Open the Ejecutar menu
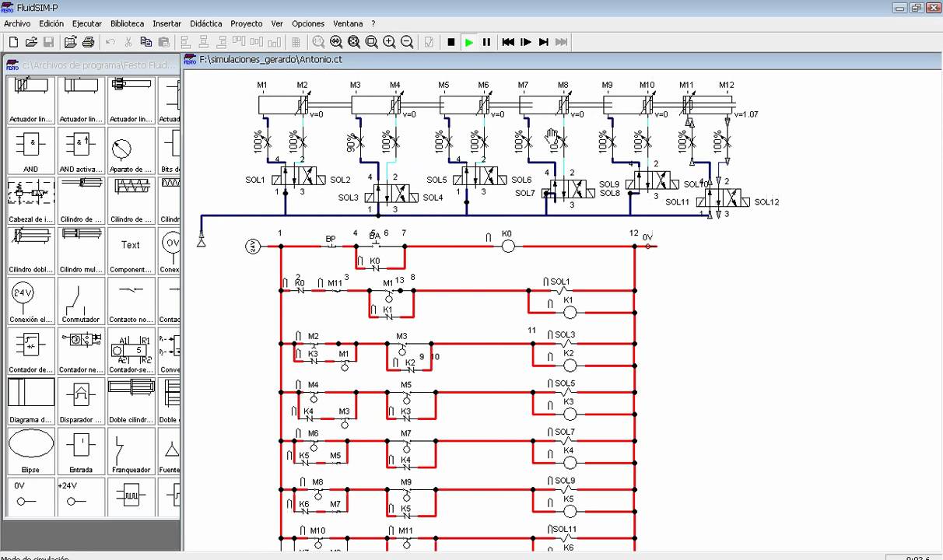Screen dimensions: 943x560 click(x=87, y=23)
